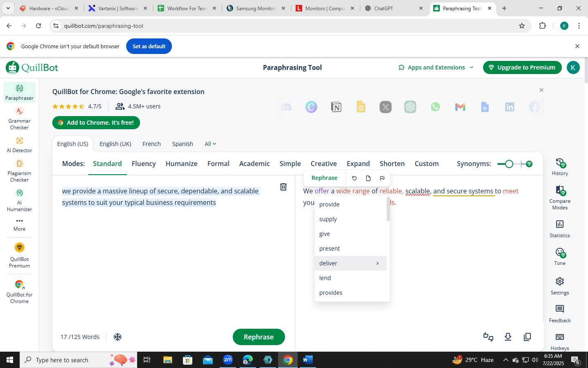Switch to Spanish language tab
Screen dimensions: 588x368
[183, 144]
